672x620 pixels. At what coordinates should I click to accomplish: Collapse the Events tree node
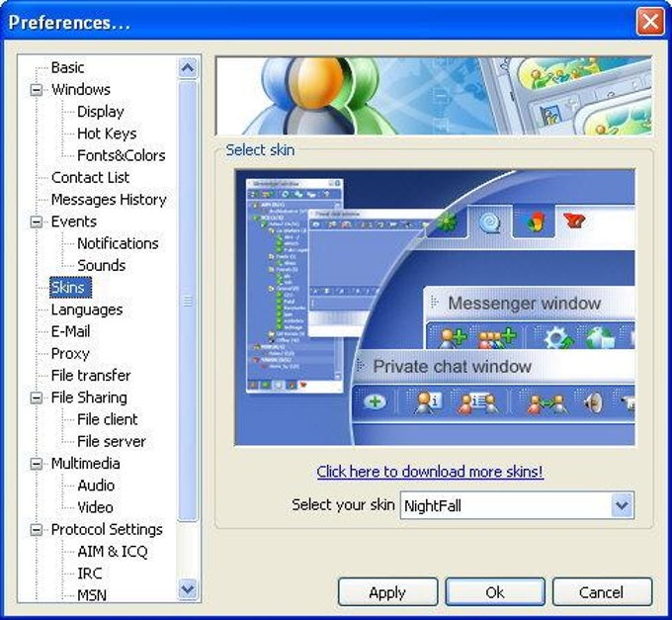[37, 222]
